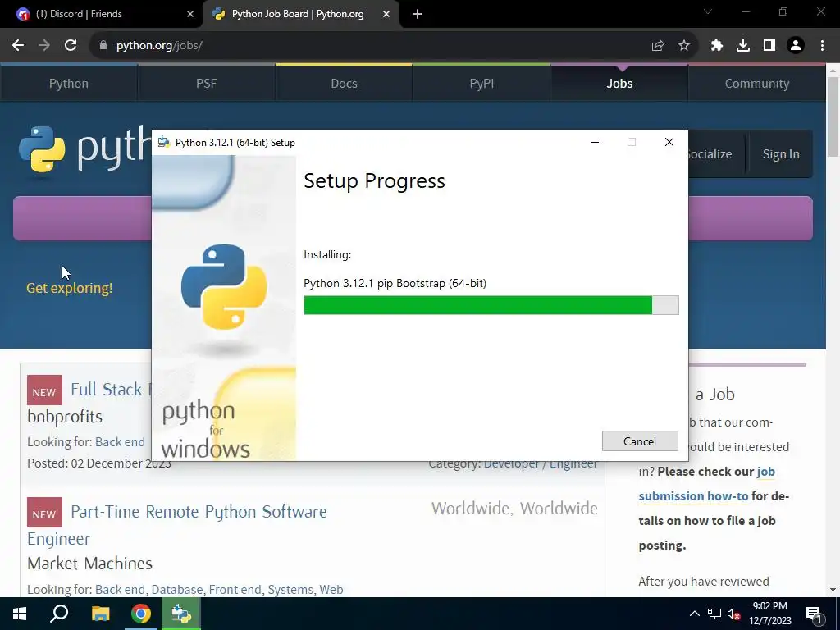
Task: Close the Python Setup dialog window
Action: click(x=669, y=142)
